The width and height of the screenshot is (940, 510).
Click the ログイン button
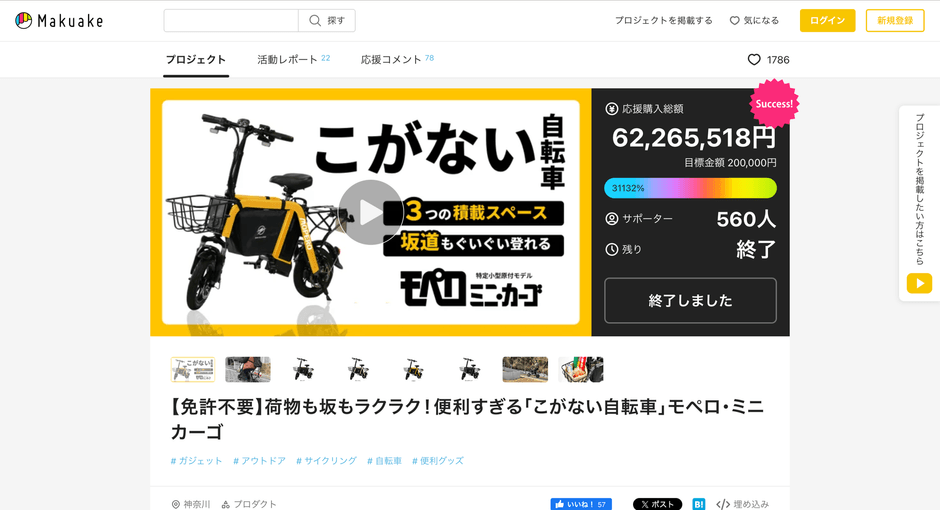click(x=827, y=21)
